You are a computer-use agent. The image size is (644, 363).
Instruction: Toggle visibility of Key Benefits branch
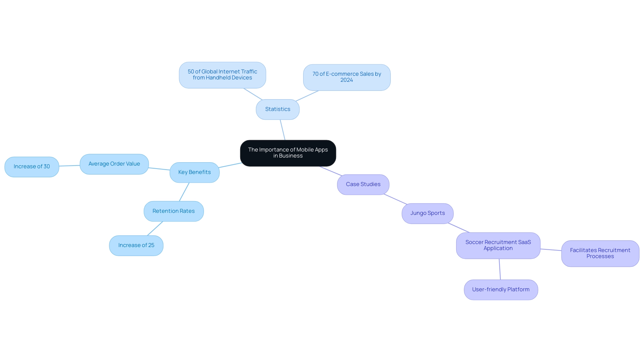(x=194, y=172)
